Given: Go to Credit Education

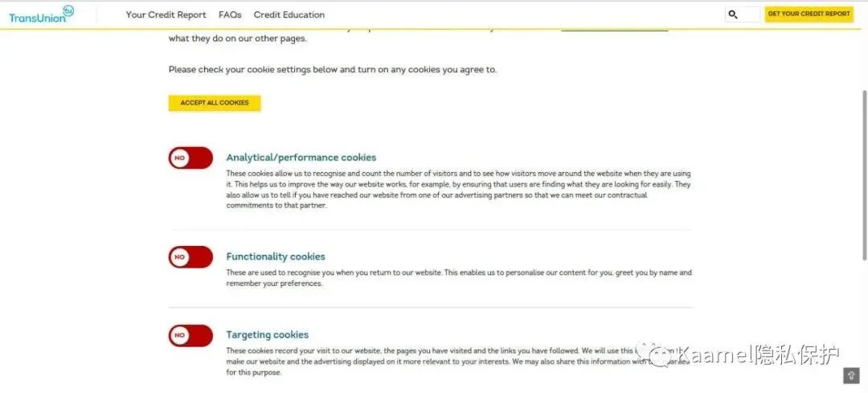Looking at the screenshot, I should coord(289,15).
